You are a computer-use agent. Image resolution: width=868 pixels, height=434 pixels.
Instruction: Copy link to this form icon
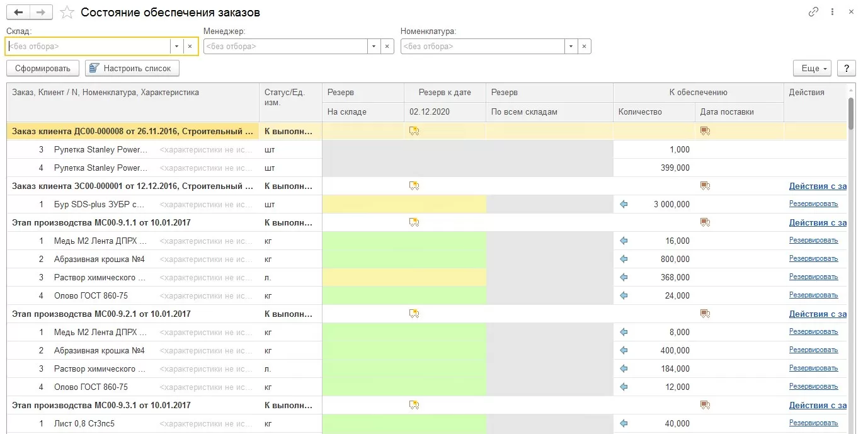[813, 13]
